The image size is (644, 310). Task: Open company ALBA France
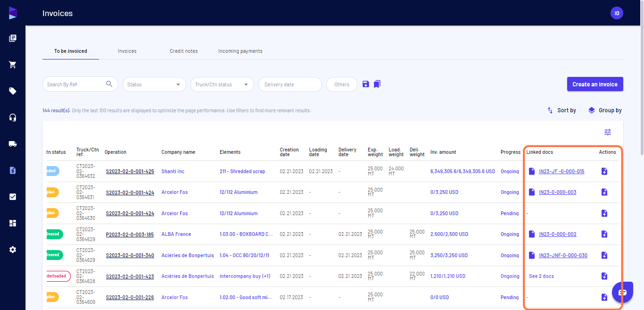[176, 234]
